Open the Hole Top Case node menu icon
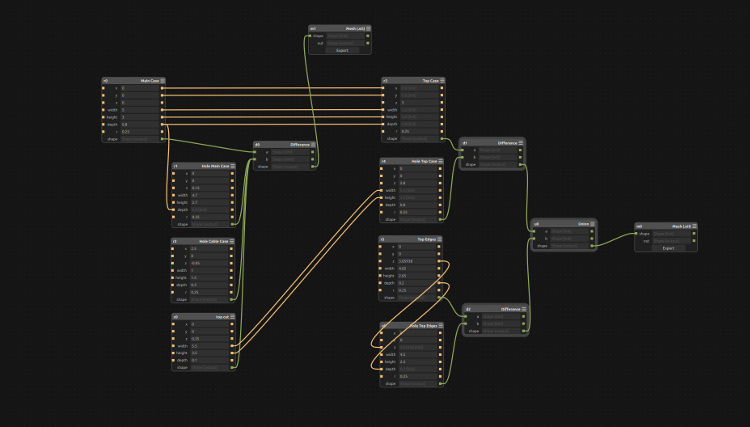The height and width of the screenshot is (427, 750). pos(441,161)
